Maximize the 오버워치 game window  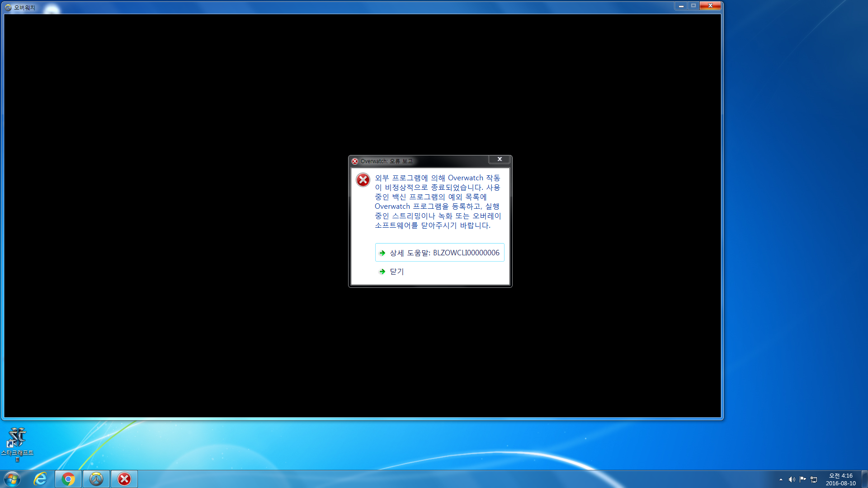[693, 5]
